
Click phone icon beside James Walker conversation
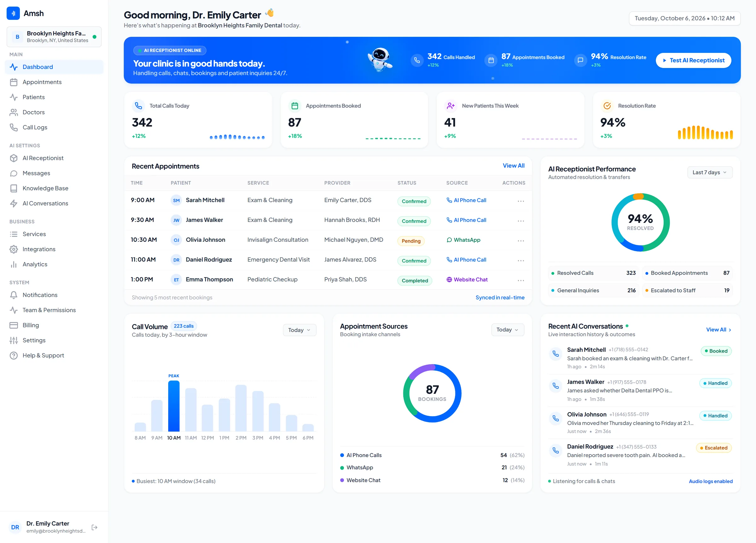556,386
